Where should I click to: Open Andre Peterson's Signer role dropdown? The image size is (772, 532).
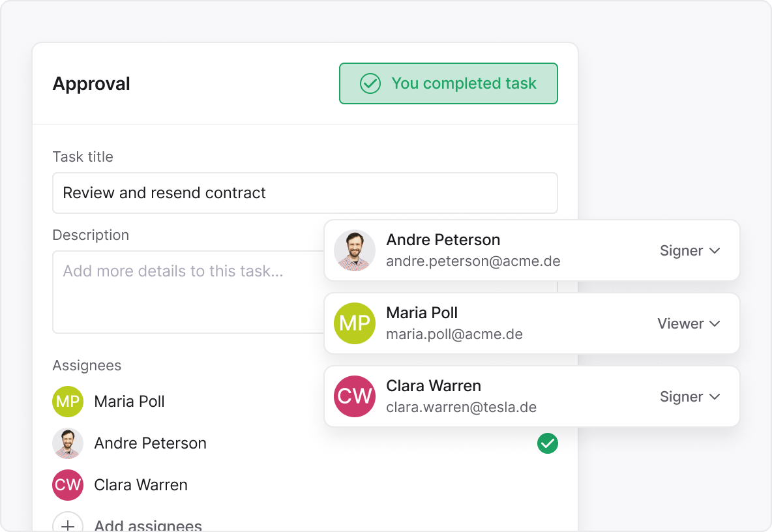click(690, 250)
